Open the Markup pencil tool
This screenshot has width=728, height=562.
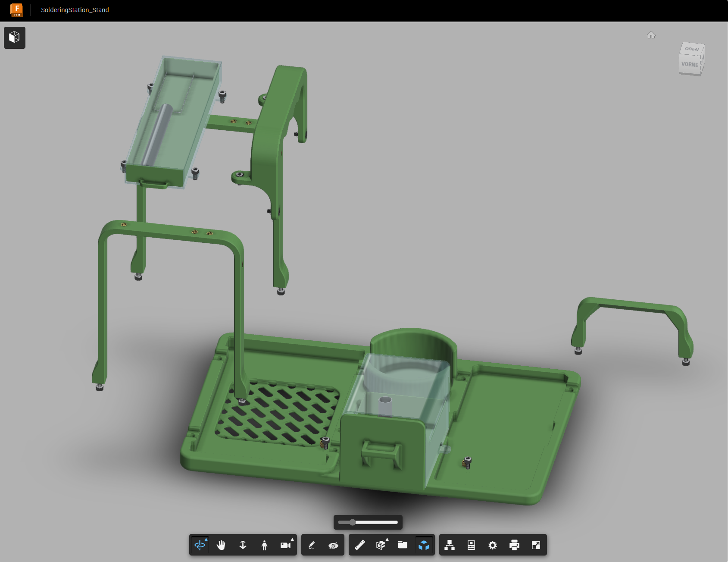click(312, 545)
